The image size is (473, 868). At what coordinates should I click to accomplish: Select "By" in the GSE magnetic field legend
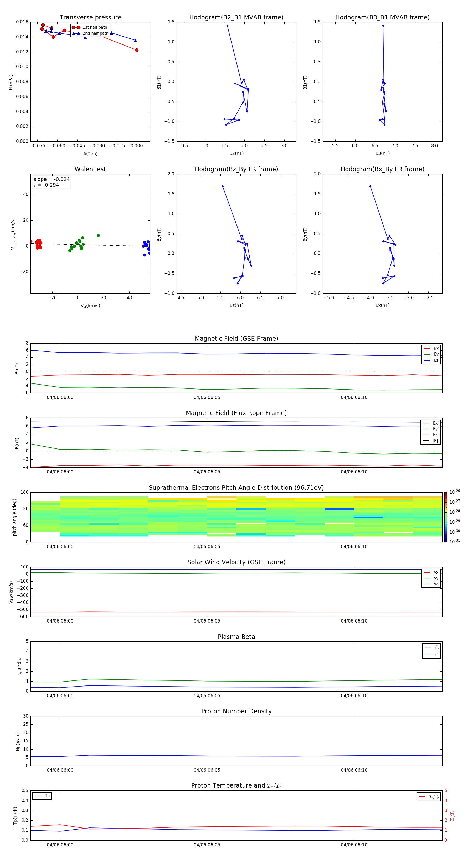pyautogui.click(x=431, y=355)
